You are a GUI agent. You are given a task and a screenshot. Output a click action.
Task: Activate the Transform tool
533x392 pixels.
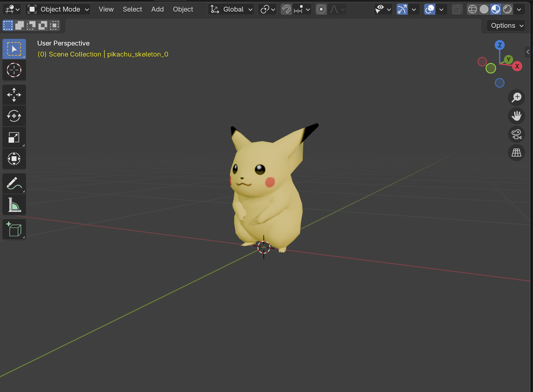point(14,159)
